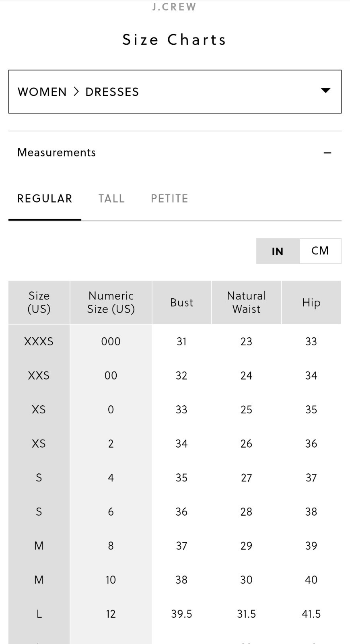The image size is (350, 644).
Task: Click the Numeric Size (US) column header
Action: coord(111,302)
